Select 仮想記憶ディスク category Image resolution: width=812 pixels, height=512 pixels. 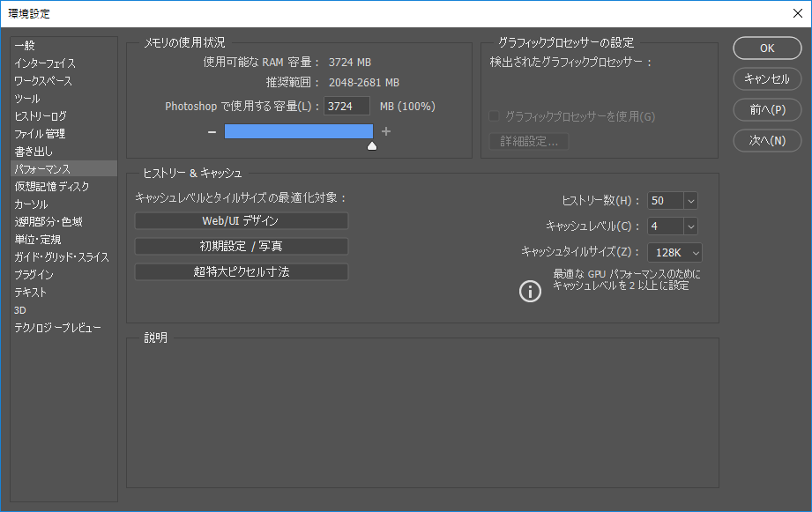click(63, 186)
